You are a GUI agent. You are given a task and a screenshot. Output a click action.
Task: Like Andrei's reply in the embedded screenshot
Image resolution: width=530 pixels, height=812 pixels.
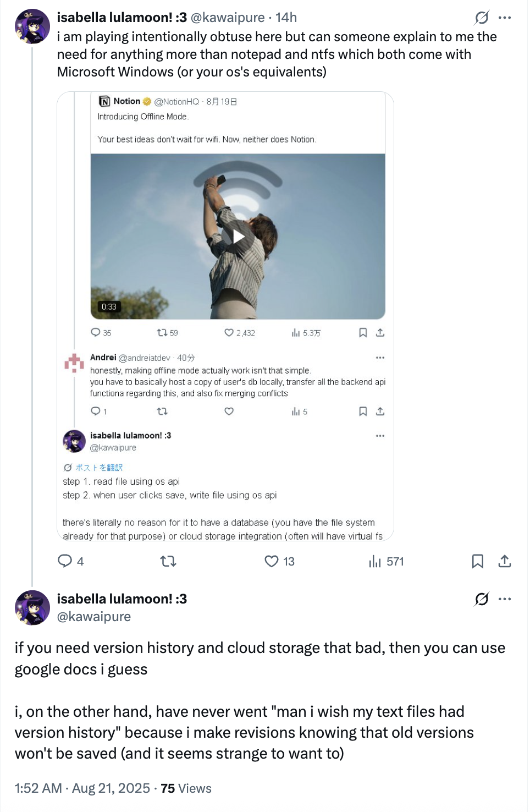pyautogui.click(x=229, y=412)
